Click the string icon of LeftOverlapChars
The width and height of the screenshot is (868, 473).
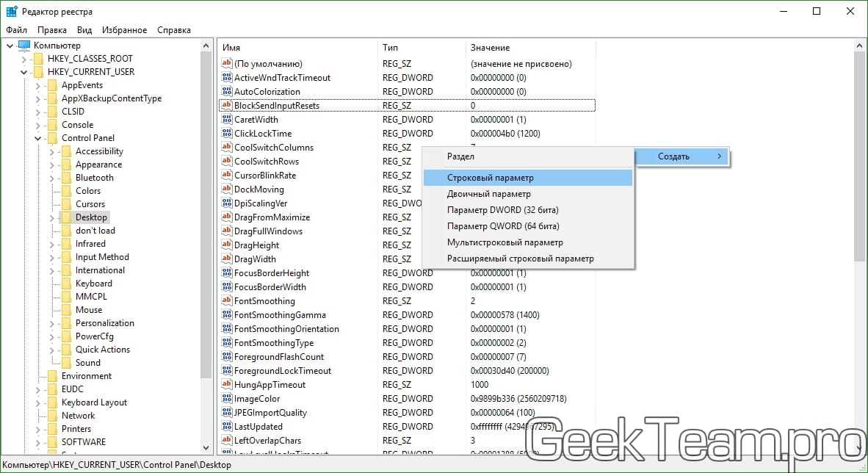click(x=226, y=441)
